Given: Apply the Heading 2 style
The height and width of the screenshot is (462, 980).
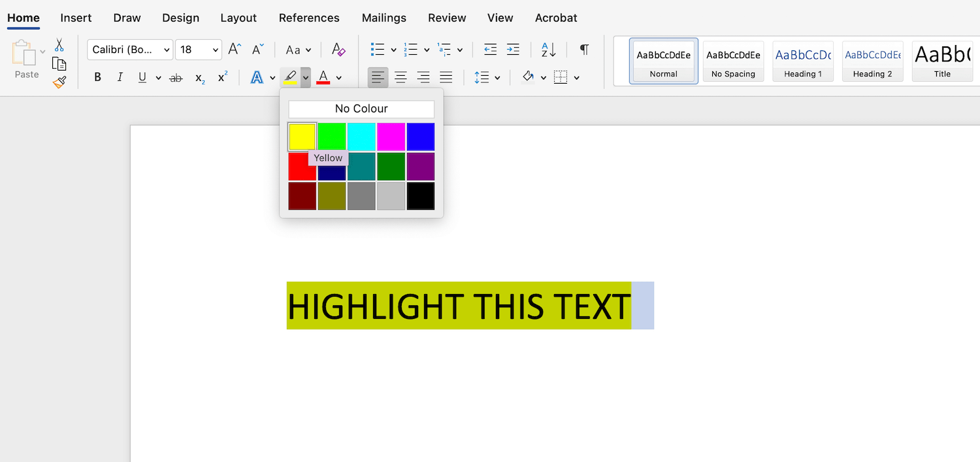Looking at the screenshot, I should point(873,61).
